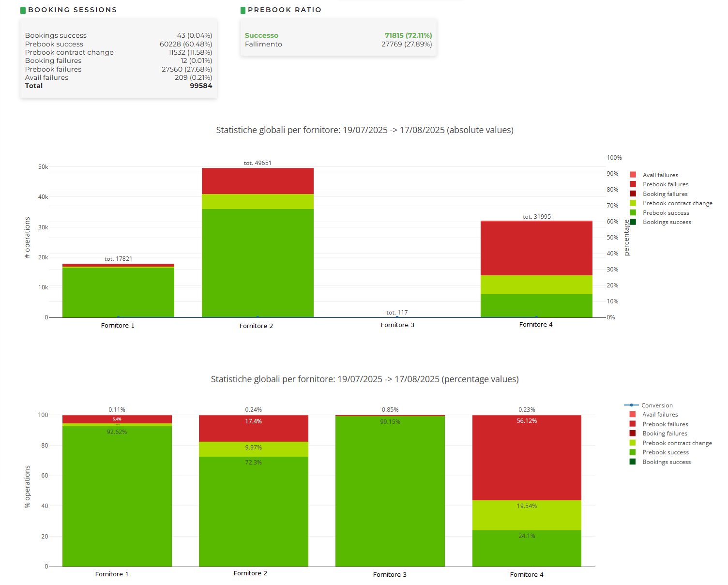Toggle Prebook success legend in absolute values chart

pos(666,213)
